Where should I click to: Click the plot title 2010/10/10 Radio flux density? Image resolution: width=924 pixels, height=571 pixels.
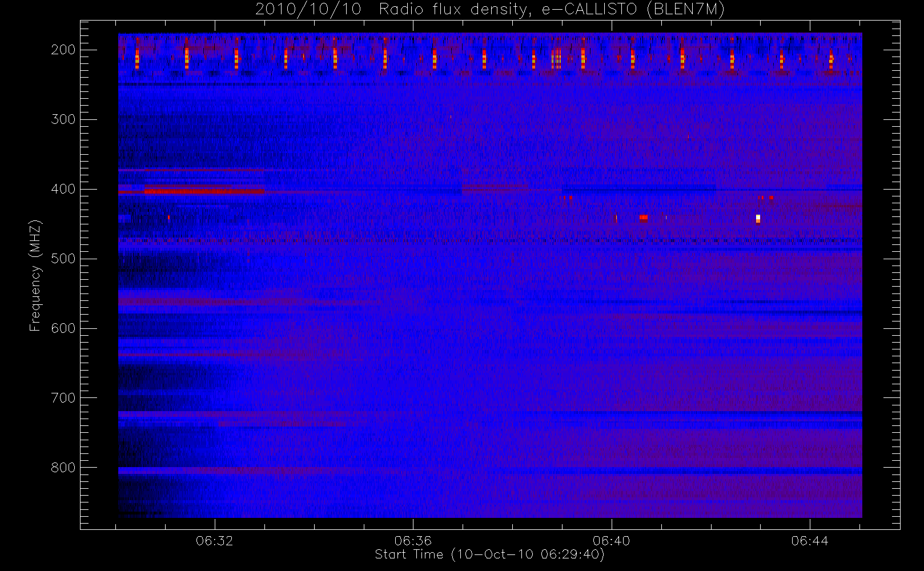pos(490,10)
